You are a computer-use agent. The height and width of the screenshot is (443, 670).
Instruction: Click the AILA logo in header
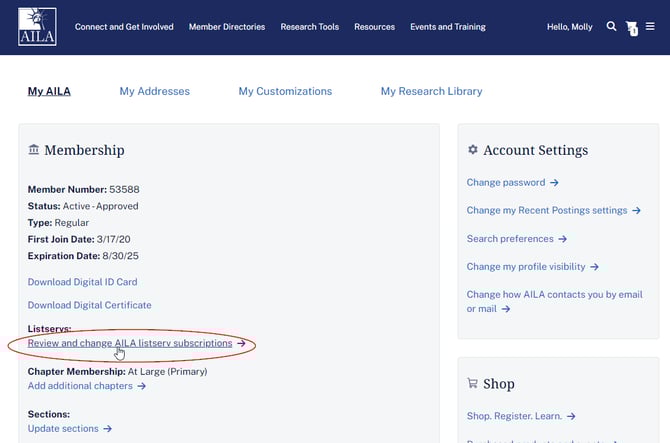(37, 26)
